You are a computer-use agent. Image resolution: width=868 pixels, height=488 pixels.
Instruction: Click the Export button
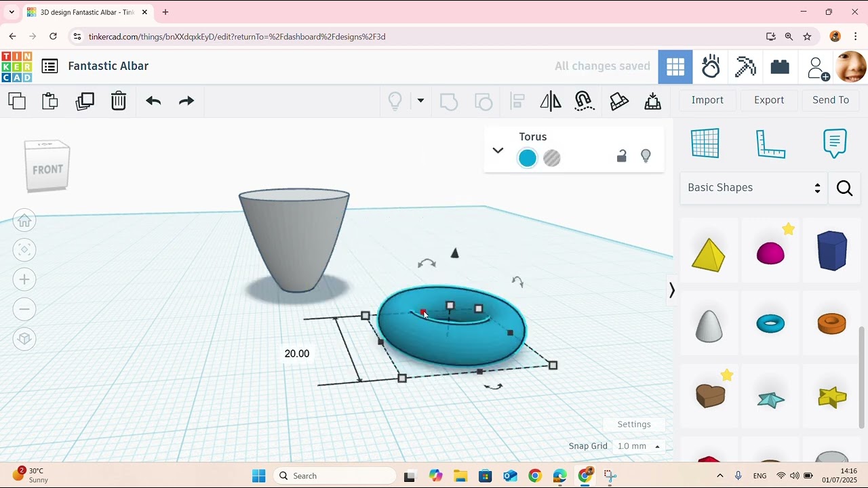pos(769,100)
